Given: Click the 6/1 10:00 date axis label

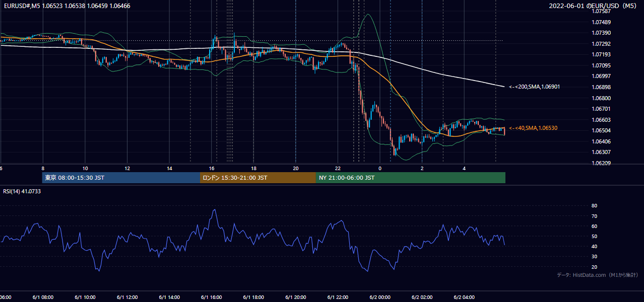Looking at the screenshot, I should [85, 297].
